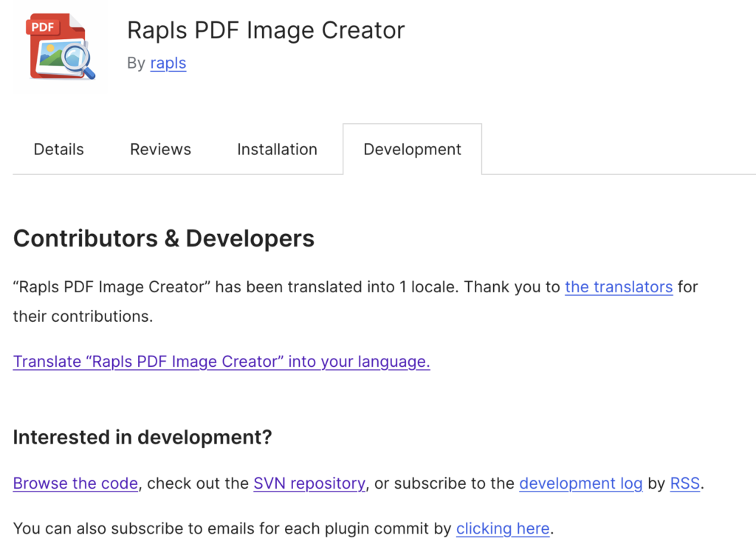756x555 pixels.
Task: Click the red PDF badge on the logo
Action: point(42,27)
